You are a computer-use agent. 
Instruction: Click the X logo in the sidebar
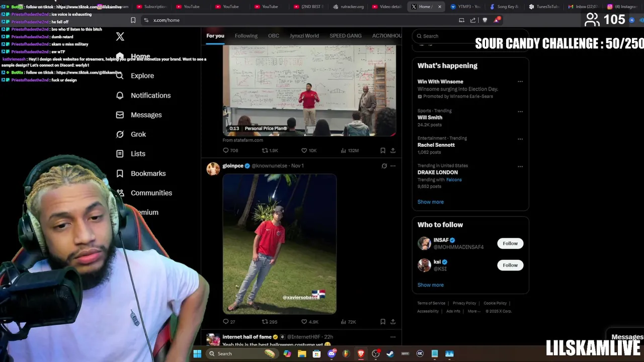click(x=120, y=36)
